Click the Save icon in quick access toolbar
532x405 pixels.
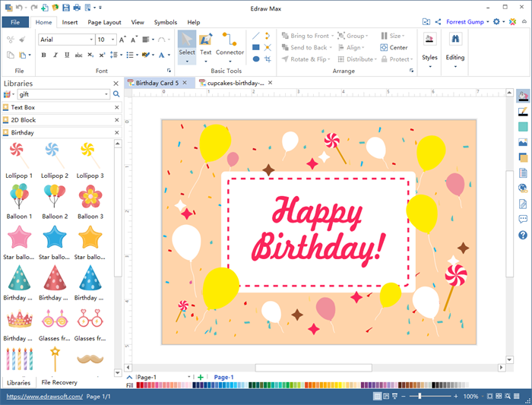[x=65, y=7]
